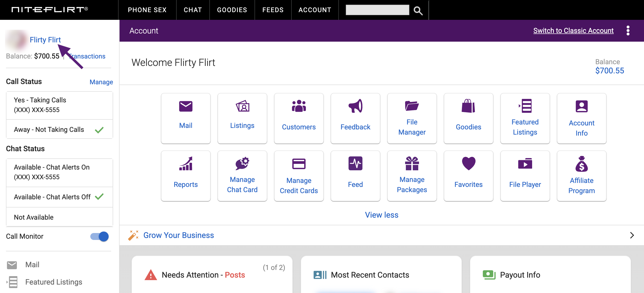Open the Manage Credit Cards tile
Screen dimensions: 644x293
coord(299,176)
